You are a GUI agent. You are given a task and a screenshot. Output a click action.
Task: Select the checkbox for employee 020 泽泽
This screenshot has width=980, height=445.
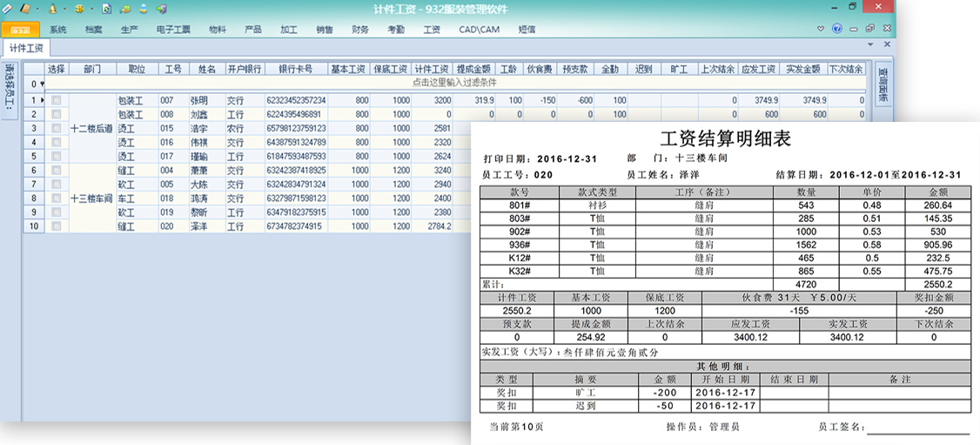pyautogui.click(x=57, y=226)
